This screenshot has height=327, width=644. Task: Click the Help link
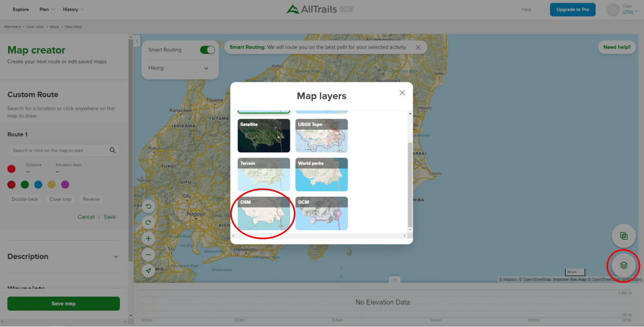click(526, 10)
